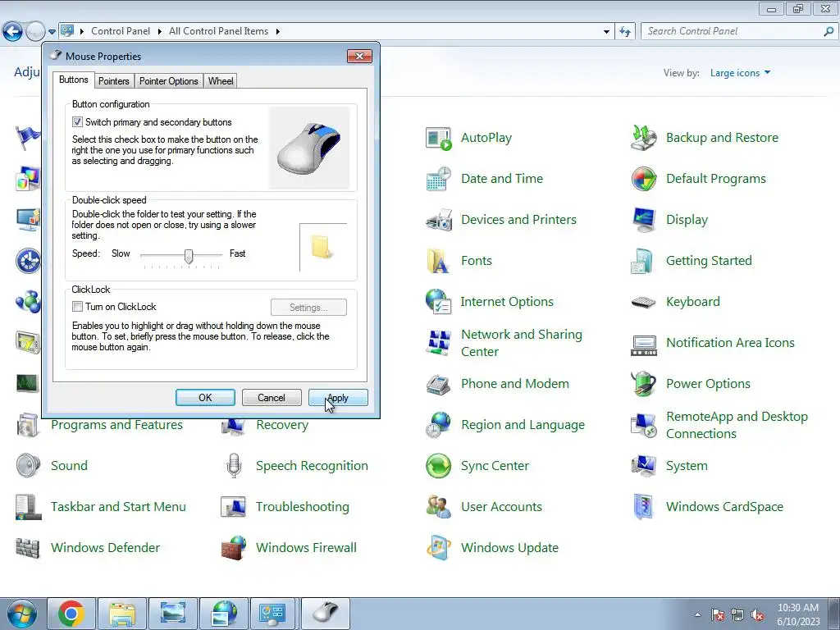The image size is (840, 630).
Task: Open the Keyboard icon
Action: 643,302
